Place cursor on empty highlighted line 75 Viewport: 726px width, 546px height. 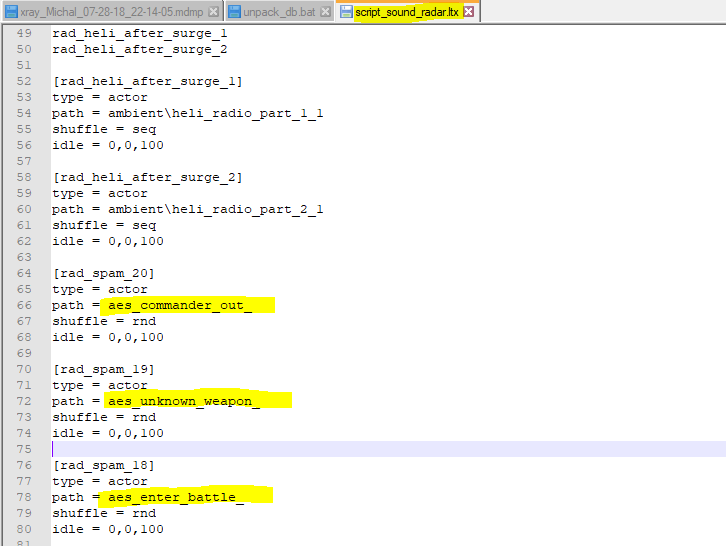pyautogui.click(x=388, y=449)
